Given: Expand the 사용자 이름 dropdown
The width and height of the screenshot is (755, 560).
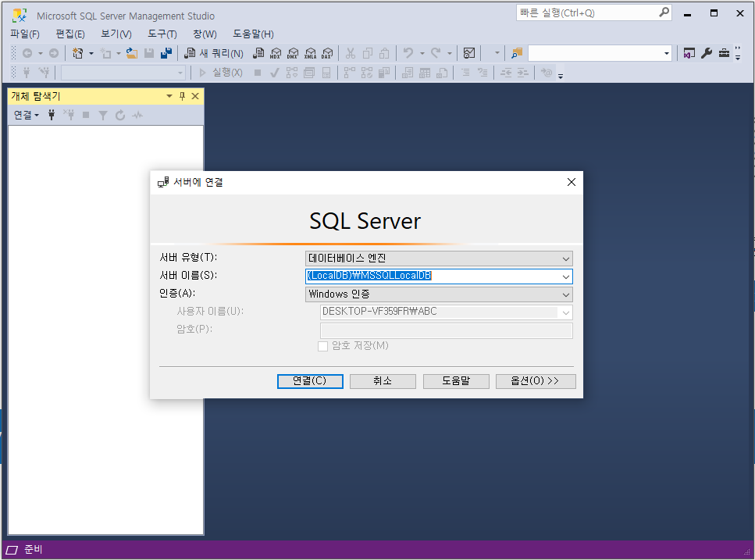Looking at the screenshot, I should coord(566,312).
